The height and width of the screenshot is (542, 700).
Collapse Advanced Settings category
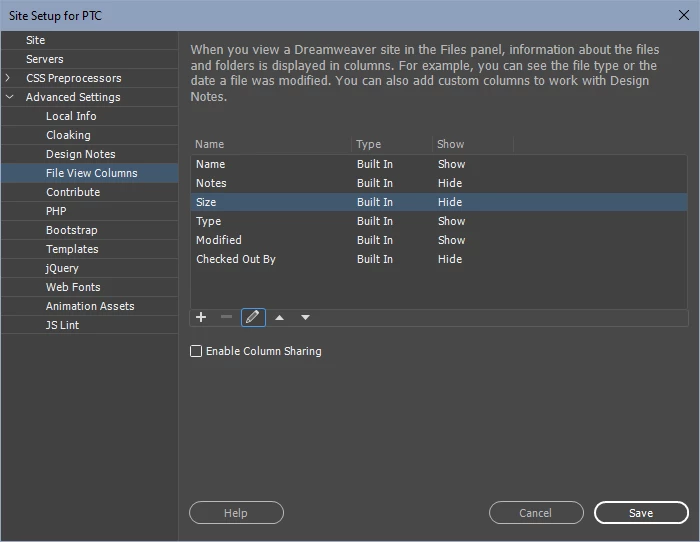click(9, 97)
